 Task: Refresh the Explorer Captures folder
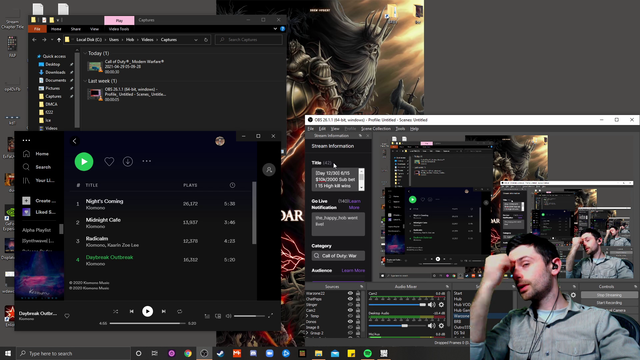click(206, 40)
